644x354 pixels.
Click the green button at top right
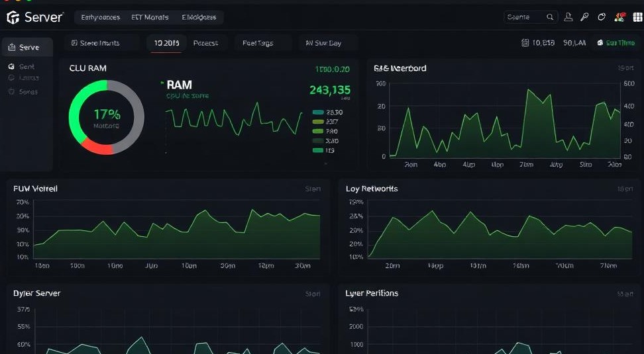pos(616,43)
